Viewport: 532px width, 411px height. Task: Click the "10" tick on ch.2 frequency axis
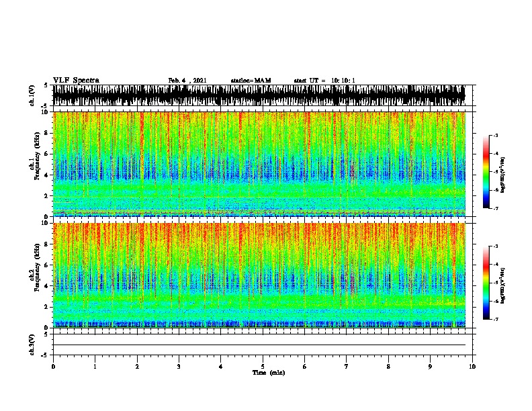(46, 223)
